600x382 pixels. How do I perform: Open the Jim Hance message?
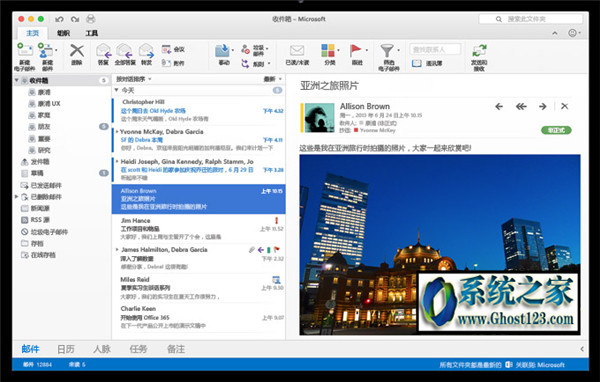coord(199,229)
